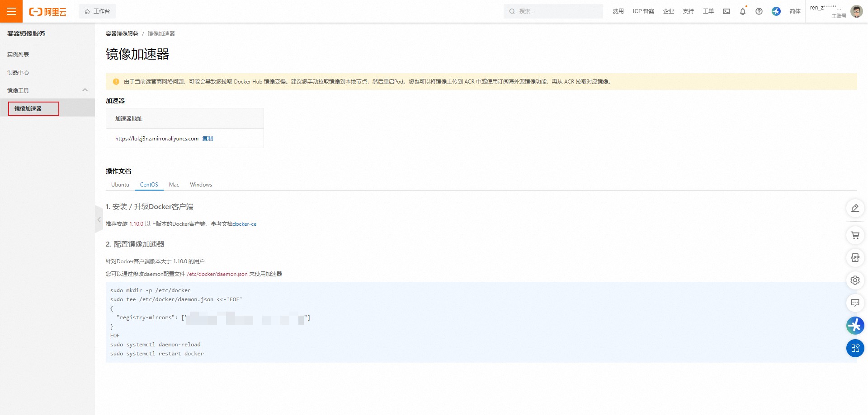Click the pencil edit floating button
Image resolution: width=868 pixels, height=415 pixels.
pos(855,208)
